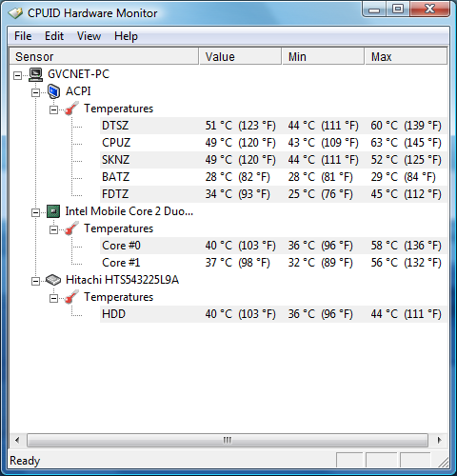The image size is (457, 476).
Task: Click the thermometer icon under Hitachi drive
Action: click(71, 297)
